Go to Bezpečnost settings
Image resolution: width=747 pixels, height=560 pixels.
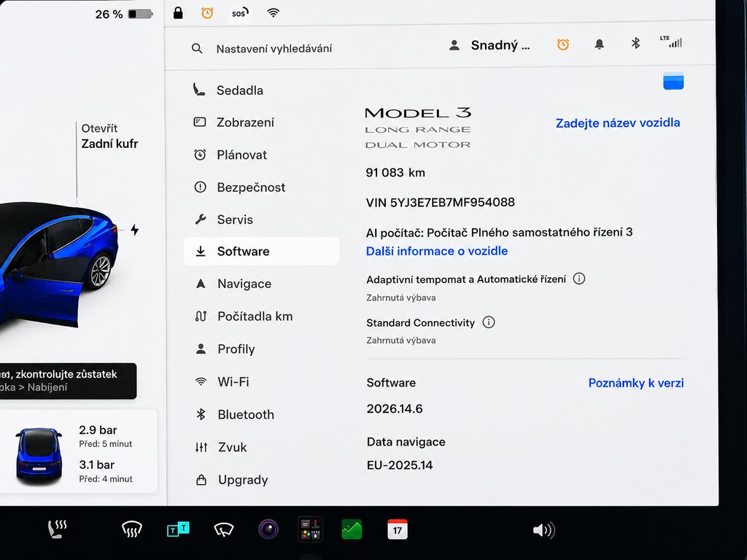261,187
